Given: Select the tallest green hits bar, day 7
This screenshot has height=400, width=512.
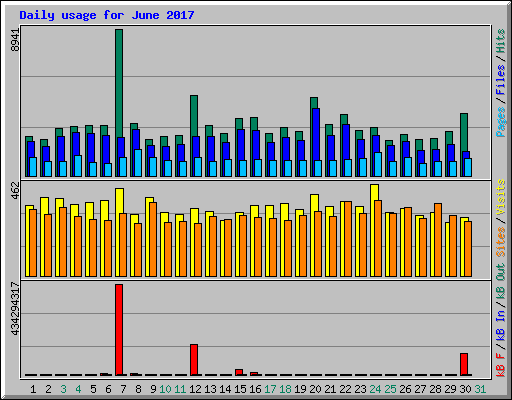Looking at the screenshot, I should tap(119, 83).
